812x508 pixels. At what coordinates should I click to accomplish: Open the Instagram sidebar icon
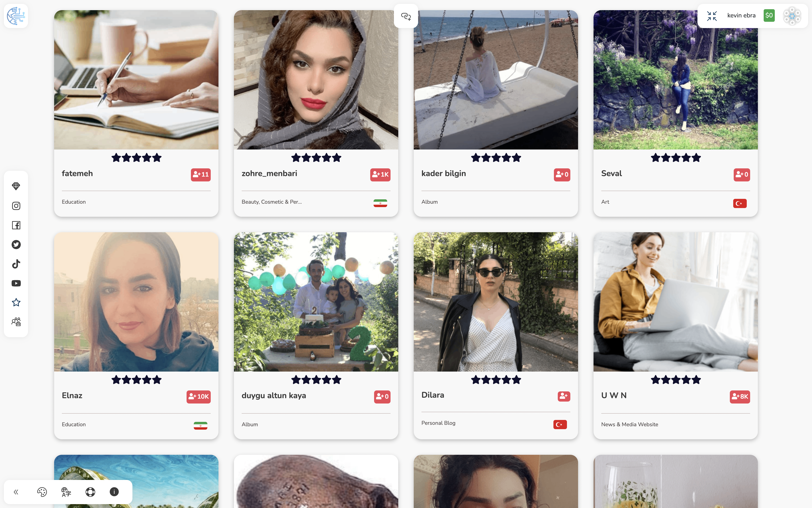(16, 206)
